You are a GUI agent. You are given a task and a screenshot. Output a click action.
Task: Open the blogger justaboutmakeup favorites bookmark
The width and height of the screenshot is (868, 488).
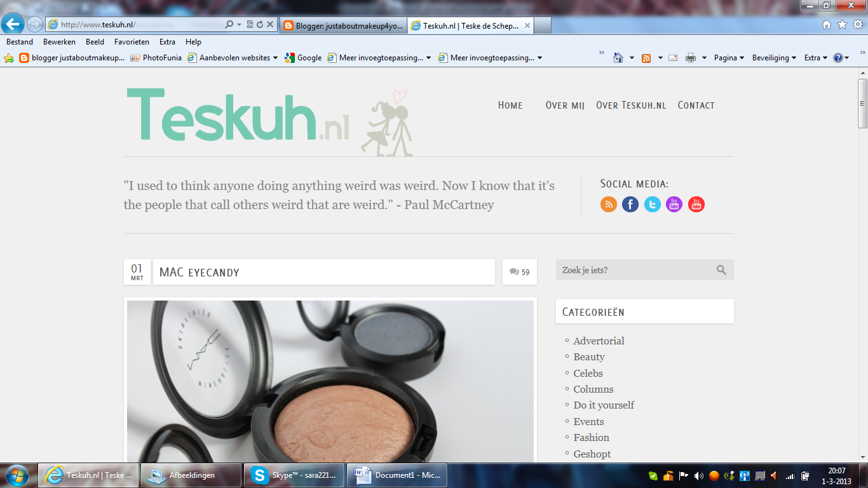72,58
